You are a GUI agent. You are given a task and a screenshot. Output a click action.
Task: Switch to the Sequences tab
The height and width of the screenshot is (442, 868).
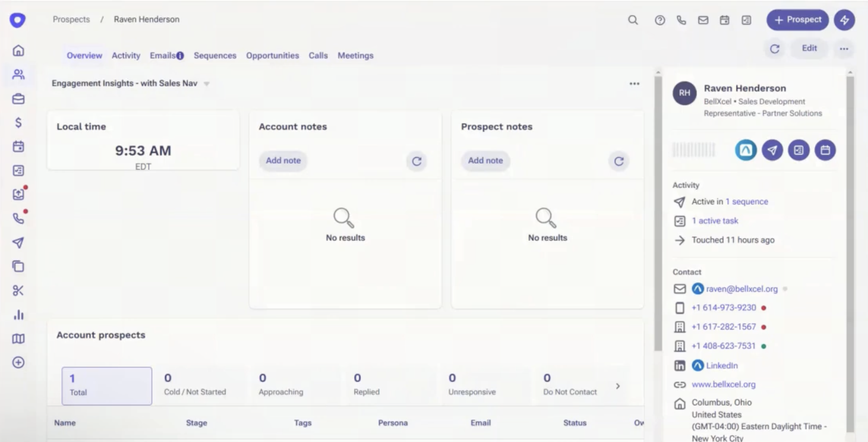[215, 56]
